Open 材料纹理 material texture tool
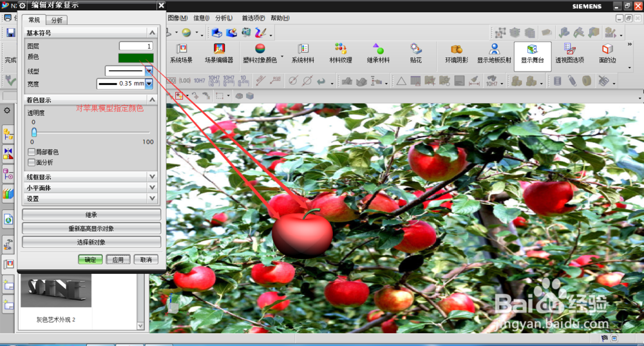The image size is (644, 346). tap(341, 54)
